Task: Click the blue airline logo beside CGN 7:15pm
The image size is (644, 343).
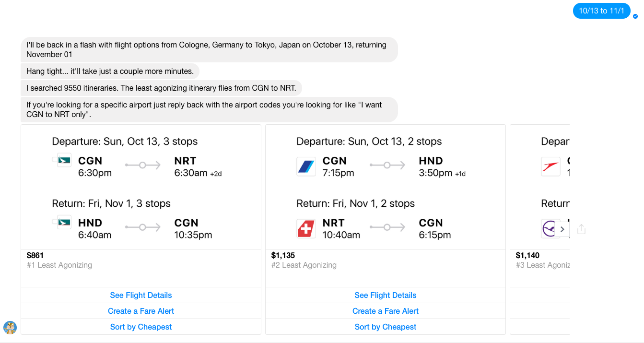Action: 306,166
